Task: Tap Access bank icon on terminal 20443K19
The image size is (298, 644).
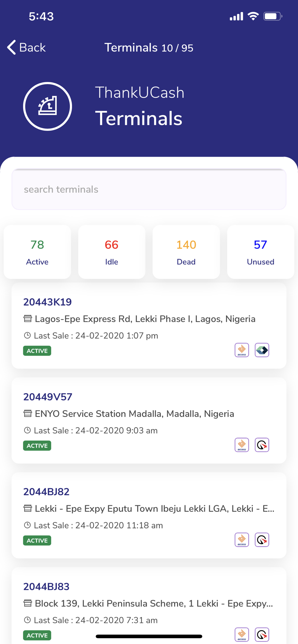Action: point(242,350)
